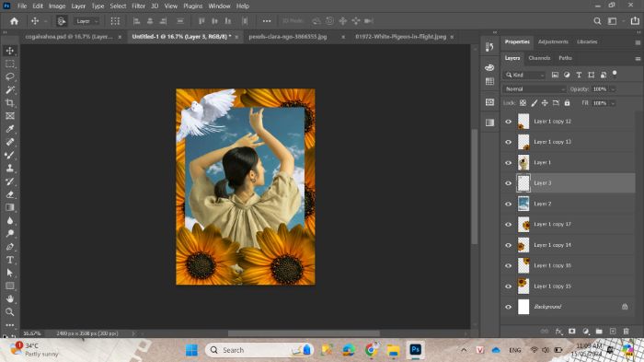Image resolution: width=644 pixels, height=362 pixels.
Task: Open the Filter menu
Action: (138, 6)
